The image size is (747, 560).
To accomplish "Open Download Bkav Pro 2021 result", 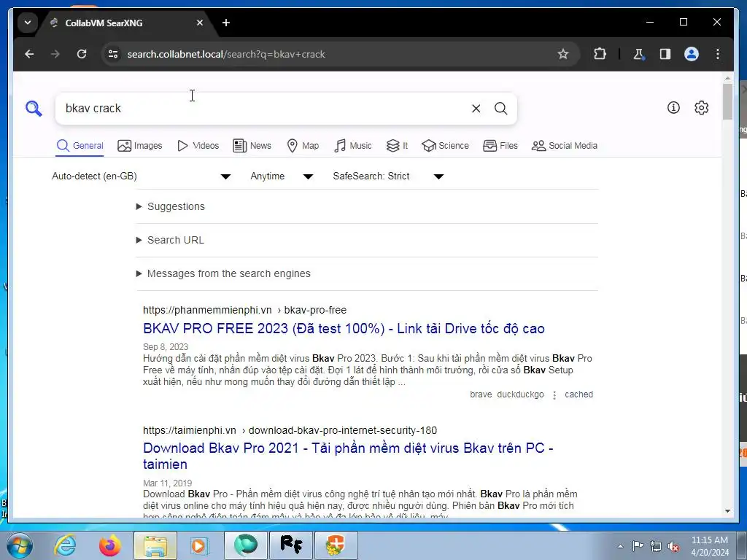I will pos(348,456).
